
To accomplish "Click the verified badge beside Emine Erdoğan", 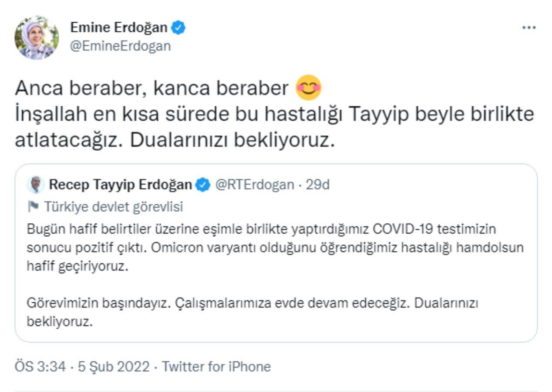I will click(x=178, y=28).
